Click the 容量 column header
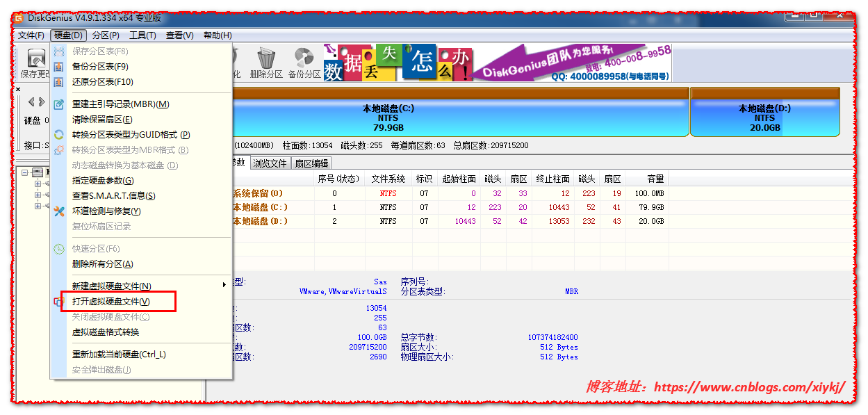 (x=646, y=179)
